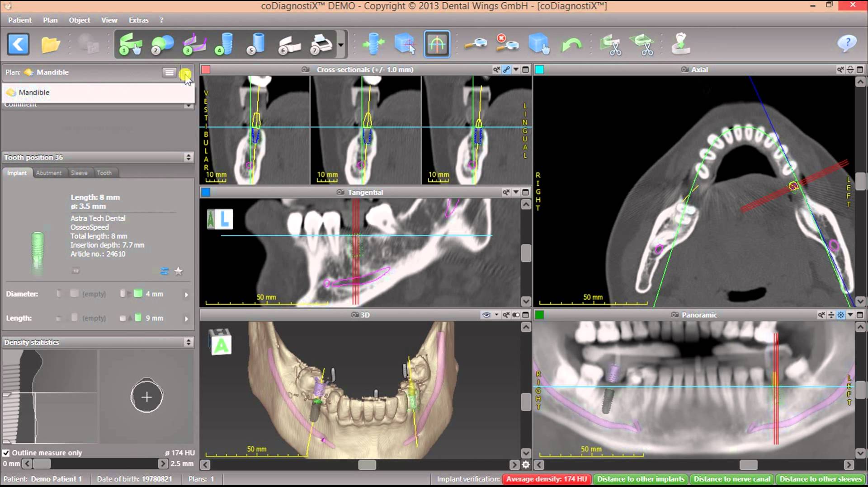This screenshot has height=487, width=868.
Task: Open the Plan menu
Action: pyautogui.click(x=50, y=20)
